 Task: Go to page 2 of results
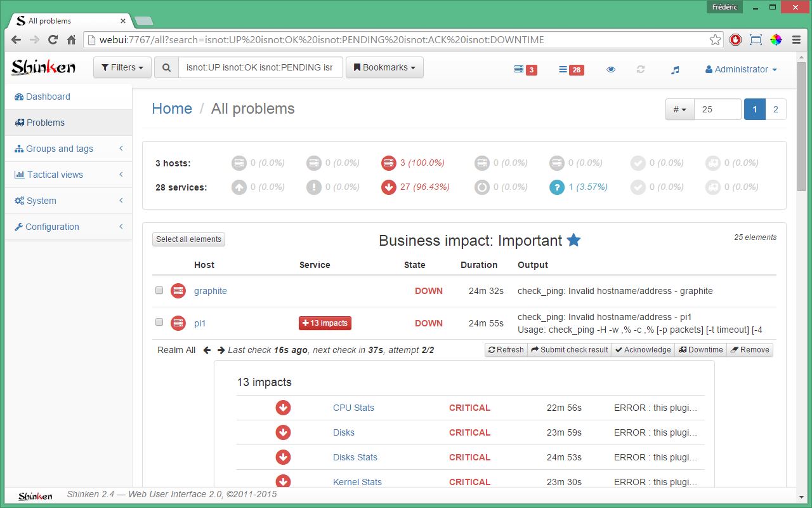pyautogui.click(x=775, y=109)
